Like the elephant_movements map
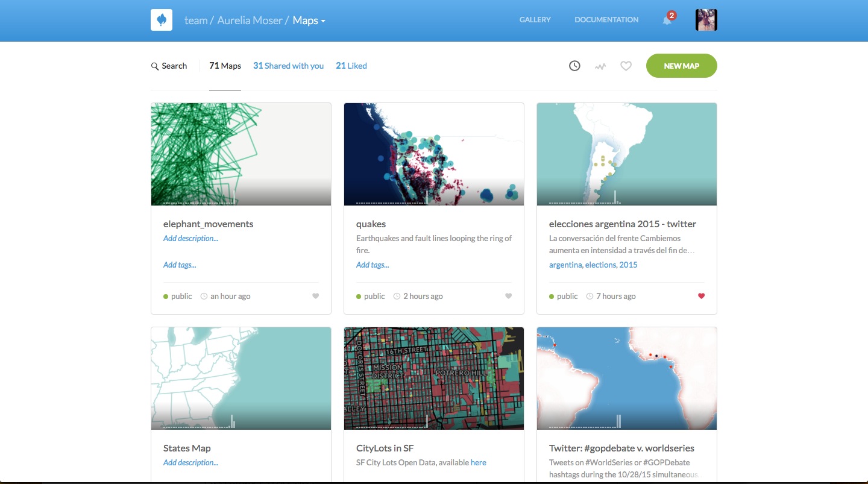Screen dimensions: 868x484 pos(315,296)
